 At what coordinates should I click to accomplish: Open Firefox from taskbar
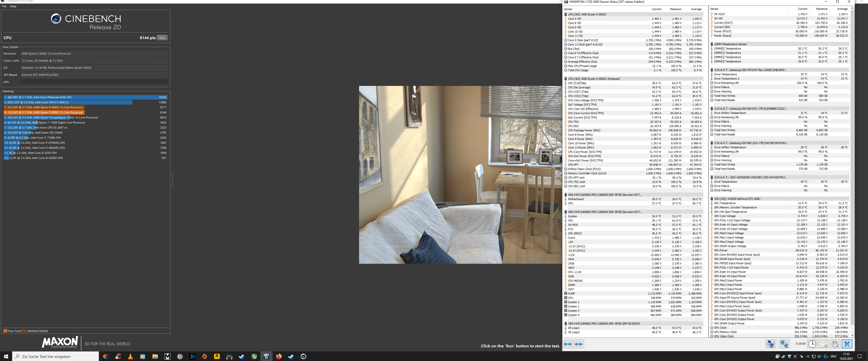pos(279,356)
